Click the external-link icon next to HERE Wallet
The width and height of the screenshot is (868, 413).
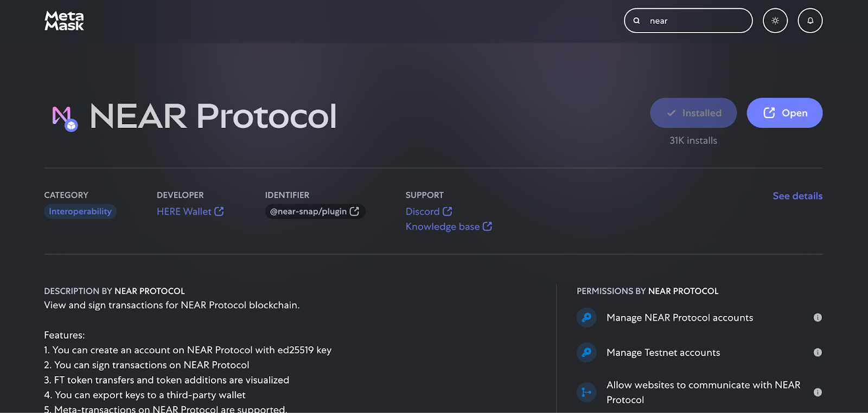219,211
